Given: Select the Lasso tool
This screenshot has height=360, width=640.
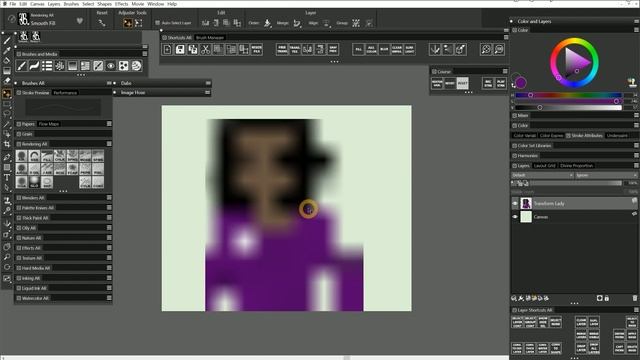Looking at the screenshot, I should (x=7, y=114).
